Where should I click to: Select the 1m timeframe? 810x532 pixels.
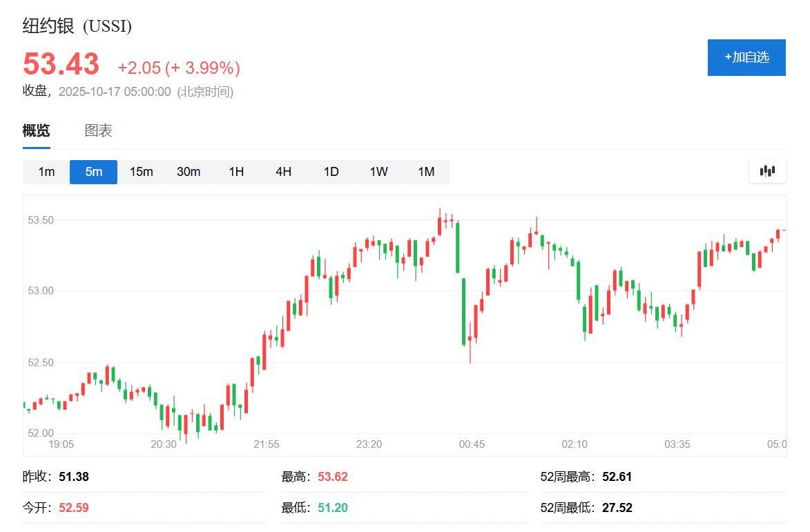(46, 172)
